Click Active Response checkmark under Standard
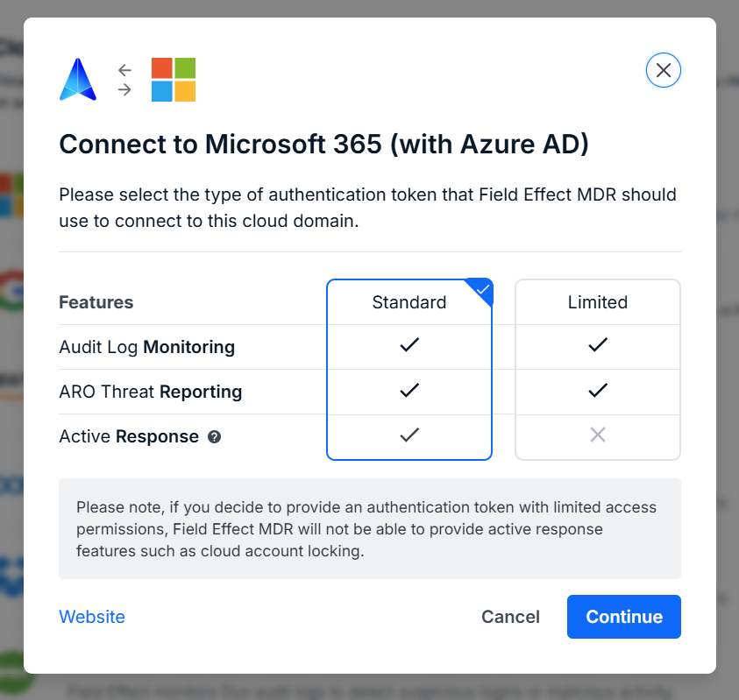 tap(409, 435)
